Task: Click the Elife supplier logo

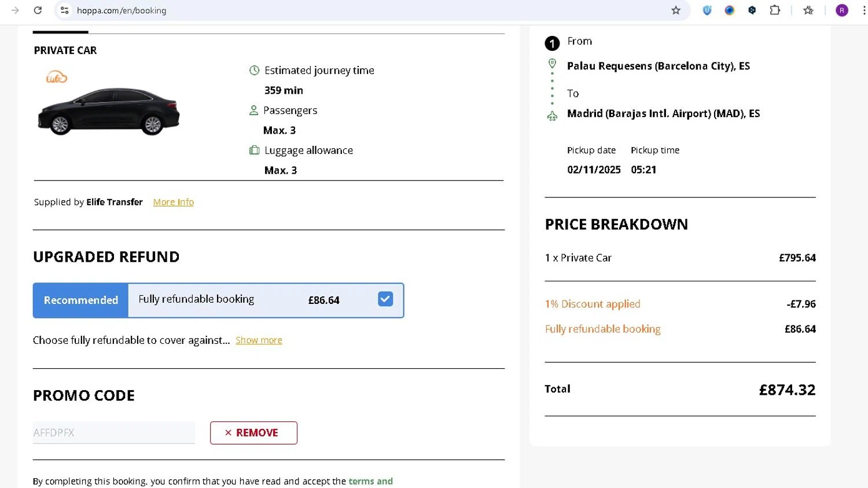Action: click(x=57, y=77)
